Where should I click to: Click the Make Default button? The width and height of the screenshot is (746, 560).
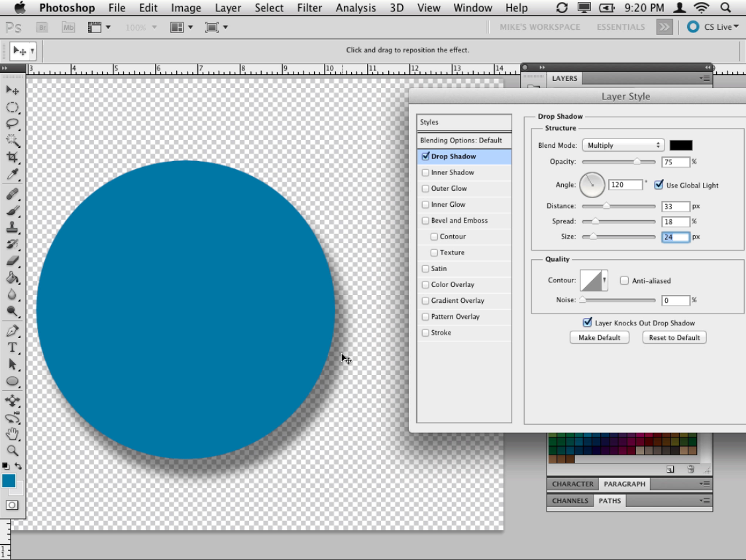tap(599, 337)
